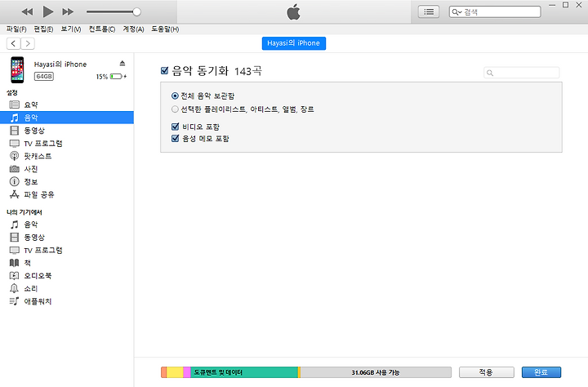The width and height of the screenshot is (588, 387).
Task: Select the 전체 음악 보관함 radio button
Action: 175,96
